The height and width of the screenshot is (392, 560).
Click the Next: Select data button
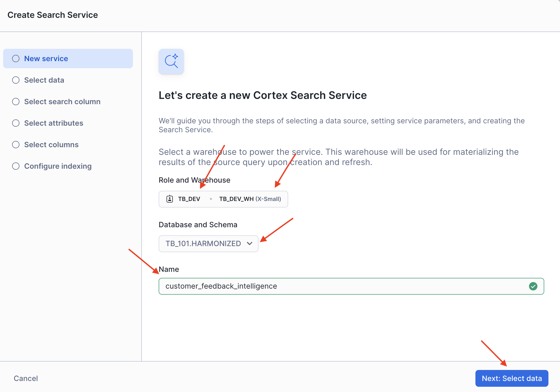511,378
